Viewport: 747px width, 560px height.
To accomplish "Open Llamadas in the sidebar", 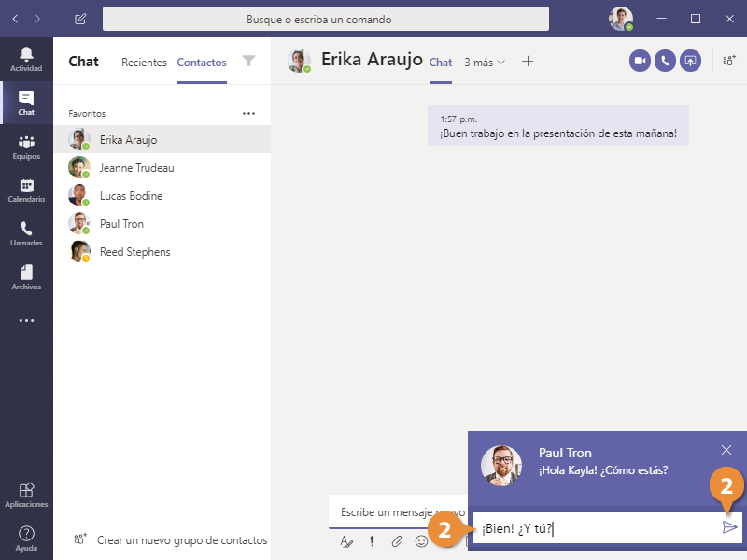I will [x=26, y=234].
